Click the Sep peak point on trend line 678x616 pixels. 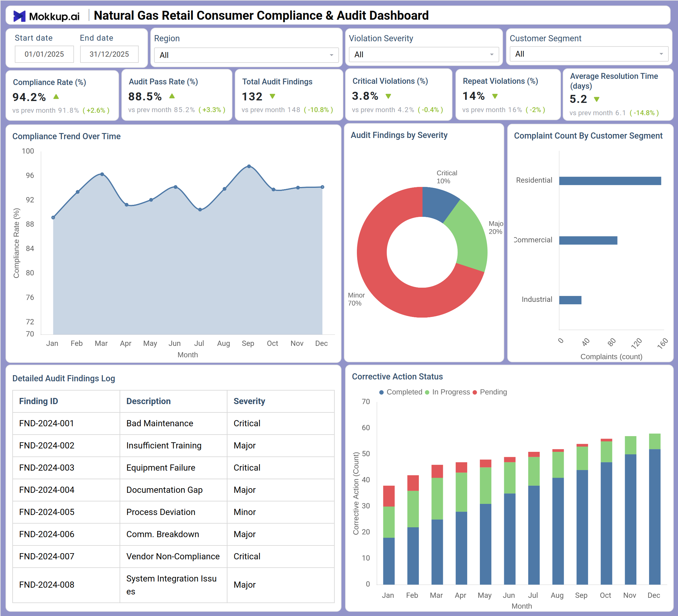pyautogui.click(x=249, y=166)
